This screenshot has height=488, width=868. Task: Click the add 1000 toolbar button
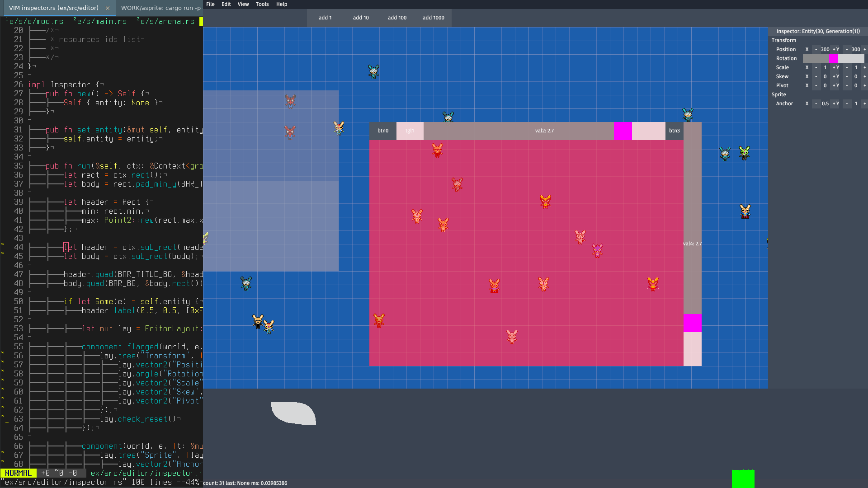click(x=433, y=18)
